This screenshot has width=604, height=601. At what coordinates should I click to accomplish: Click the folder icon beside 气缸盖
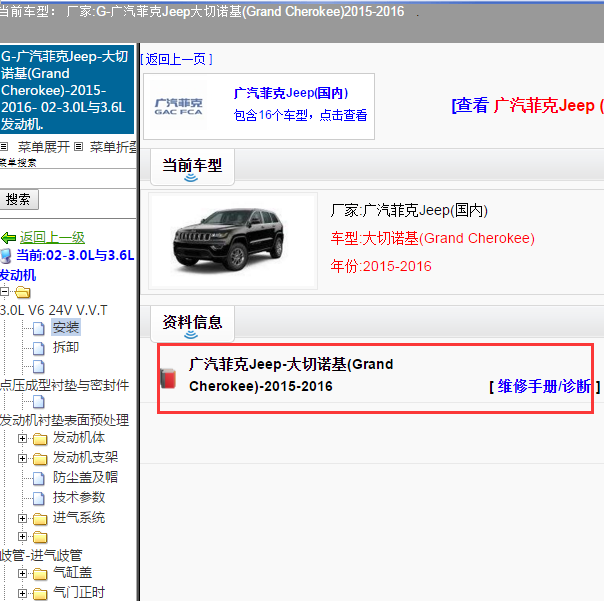(x=40, y=574)
